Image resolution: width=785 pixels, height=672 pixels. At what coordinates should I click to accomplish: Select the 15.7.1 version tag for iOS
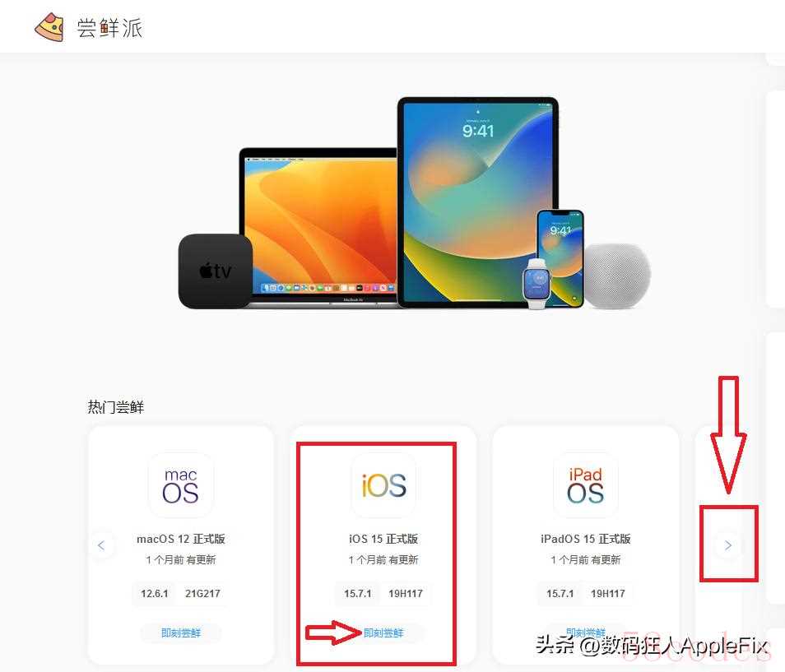[x=358, y=593]
